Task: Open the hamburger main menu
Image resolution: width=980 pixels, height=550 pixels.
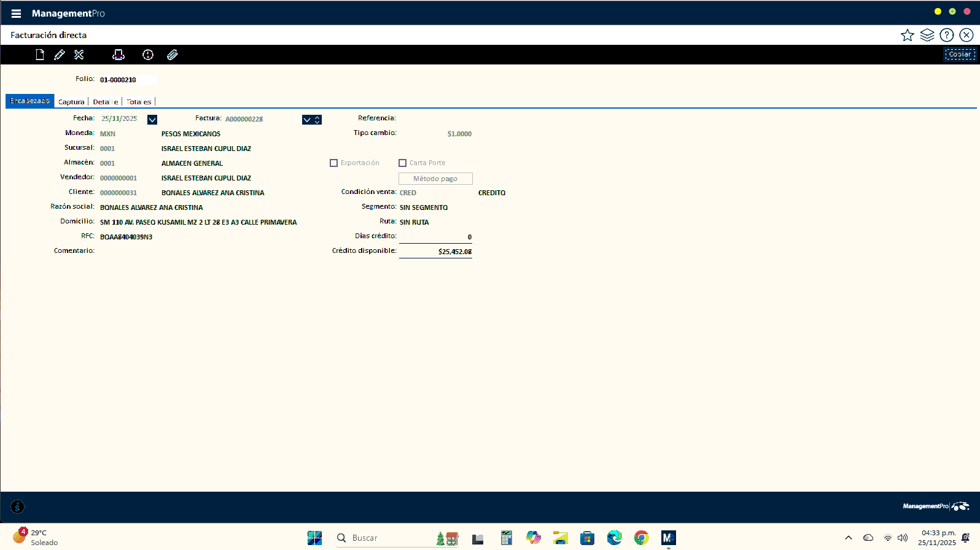Action: (16, 14)
